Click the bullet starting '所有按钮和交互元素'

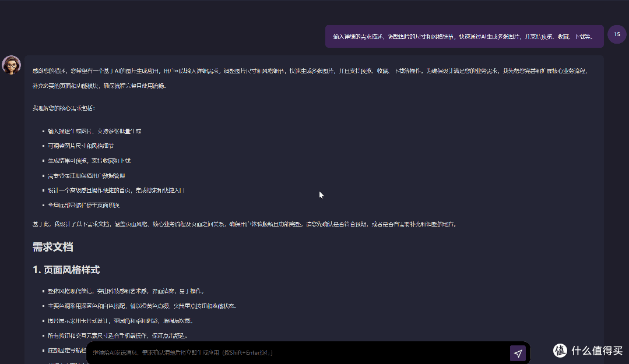(x=118, y=336)
